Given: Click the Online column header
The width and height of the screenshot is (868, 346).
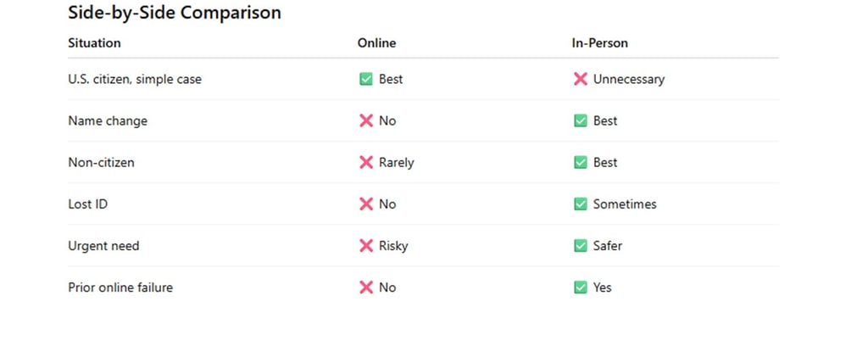Looking at the screenshot, I should (x=376, y=42).
